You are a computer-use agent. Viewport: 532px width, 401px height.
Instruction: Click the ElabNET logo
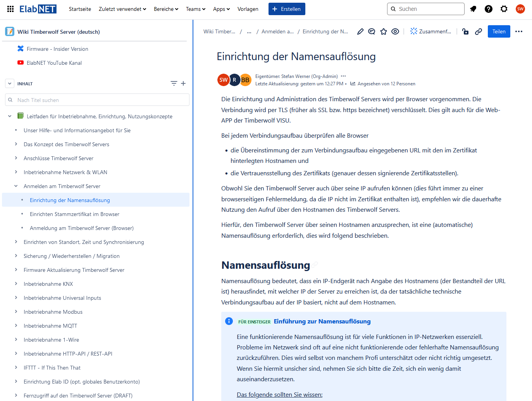[38, 9]
